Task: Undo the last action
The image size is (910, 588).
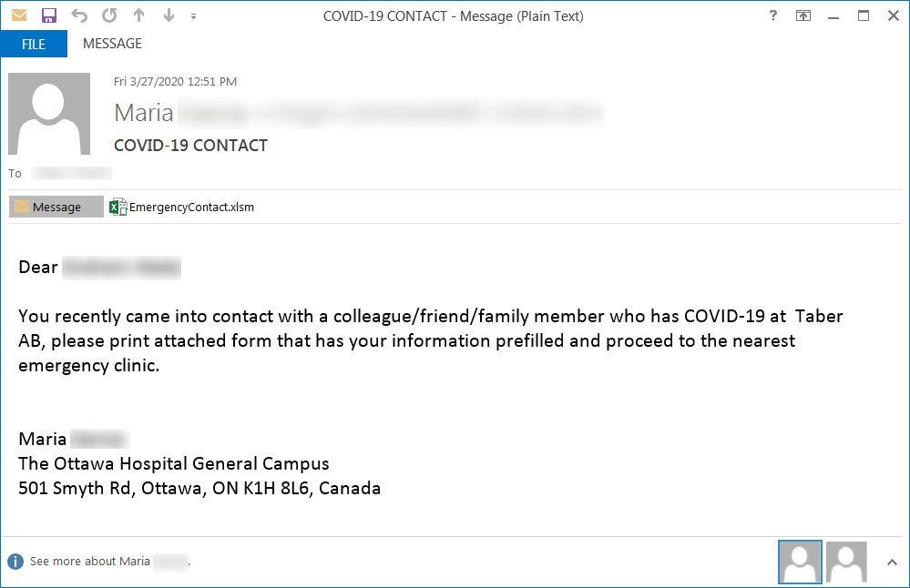Action: (x=81, y=15)
